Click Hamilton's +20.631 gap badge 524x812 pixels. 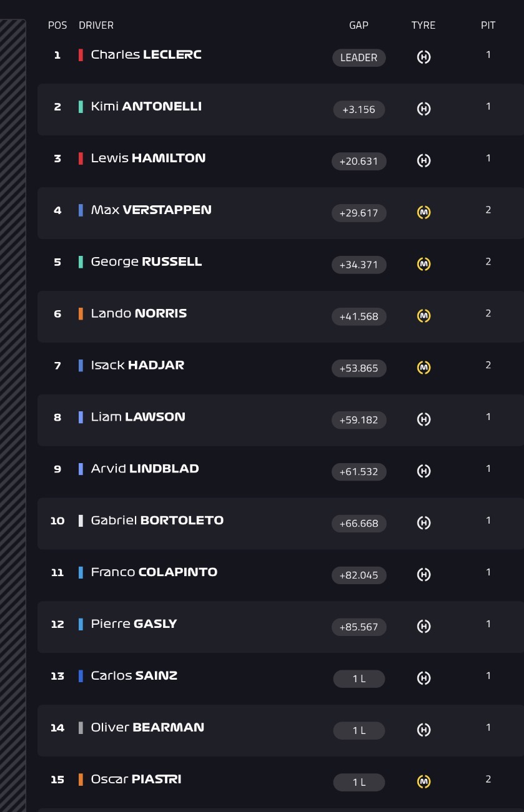(x=359, y=161)
